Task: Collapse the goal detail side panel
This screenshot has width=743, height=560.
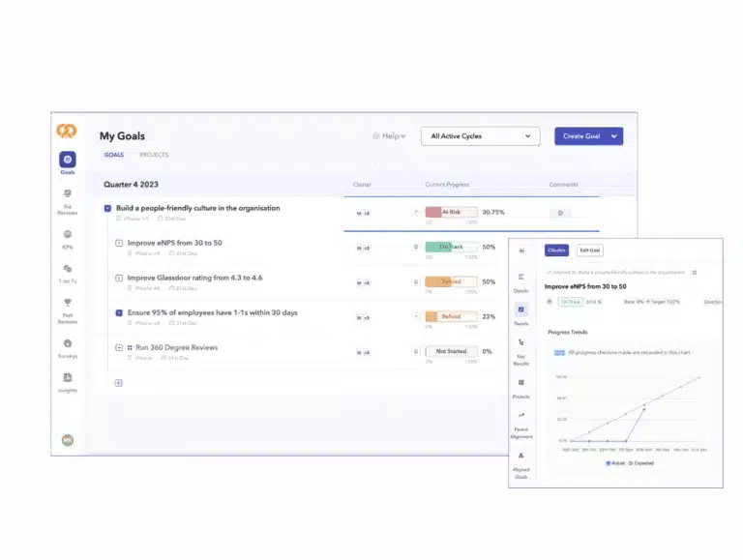Action: pos(521,251)
